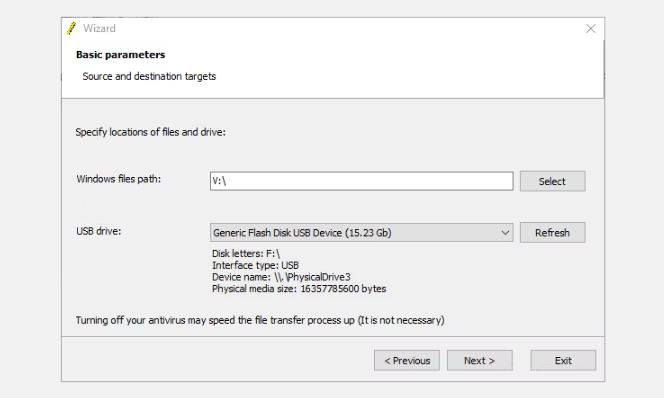Refresh the USB drive list

(x=552, y=232)
